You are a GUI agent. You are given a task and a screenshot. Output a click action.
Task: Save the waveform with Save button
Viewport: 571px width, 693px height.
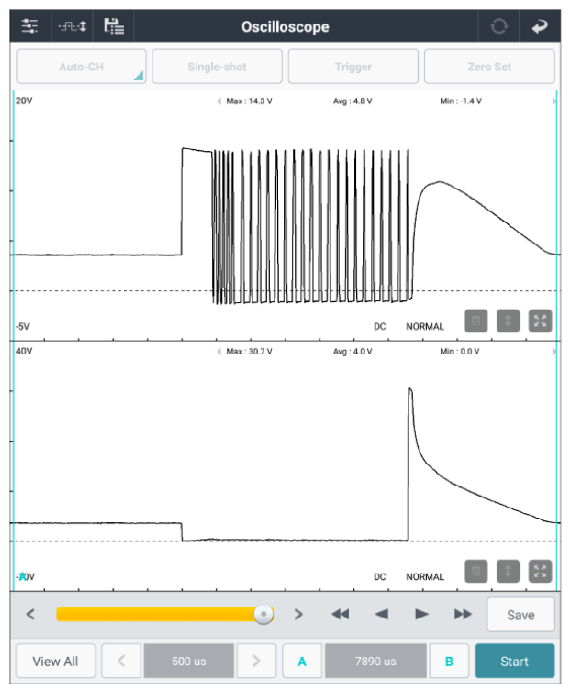(521, 614)
